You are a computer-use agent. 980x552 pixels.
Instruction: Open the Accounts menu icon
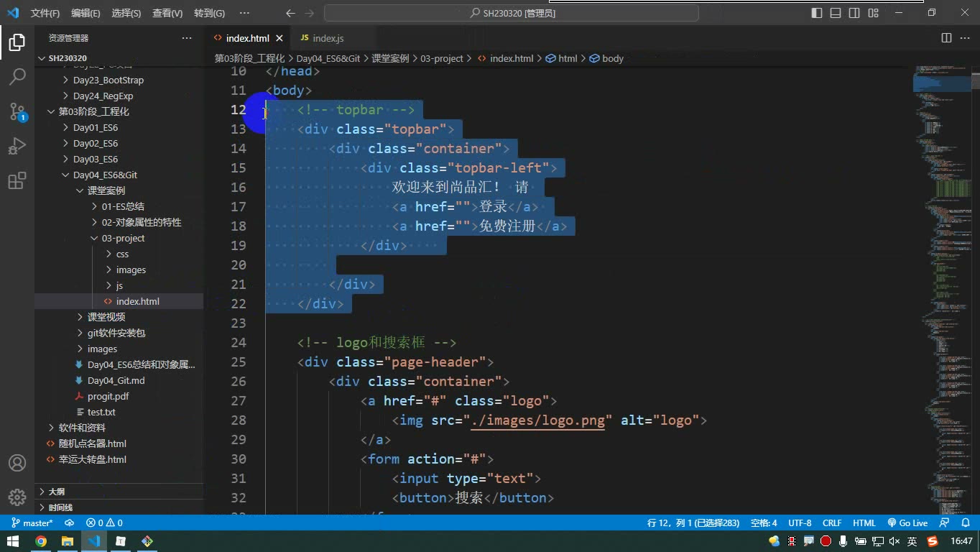click(x=17, y=463)
